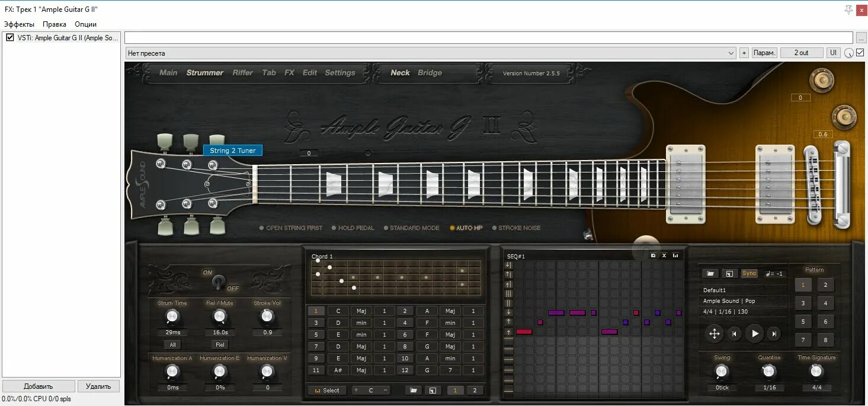Open the preset dropdown showing Нет пресета

coord(431,53)
